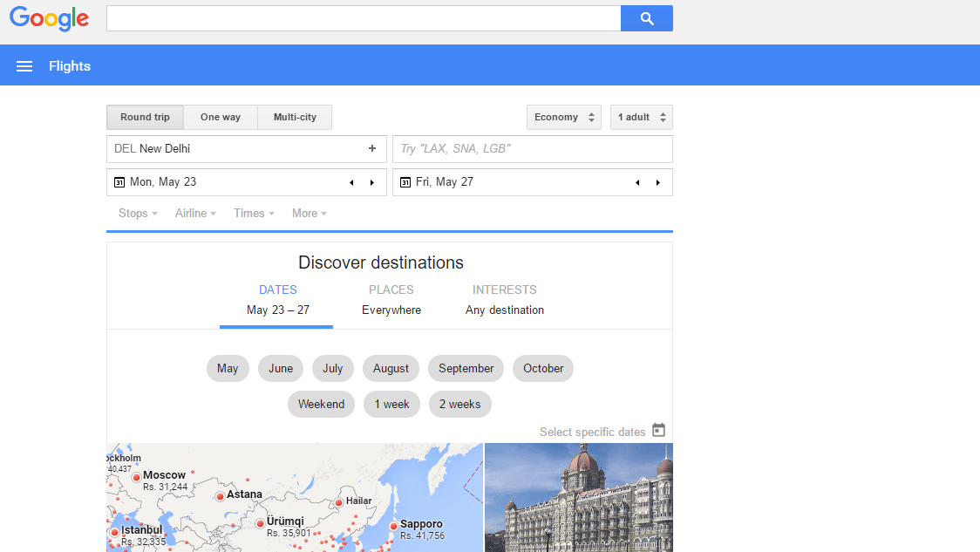Click the Fri, May 27 return date field
The image size is (980, 552).
533,182
